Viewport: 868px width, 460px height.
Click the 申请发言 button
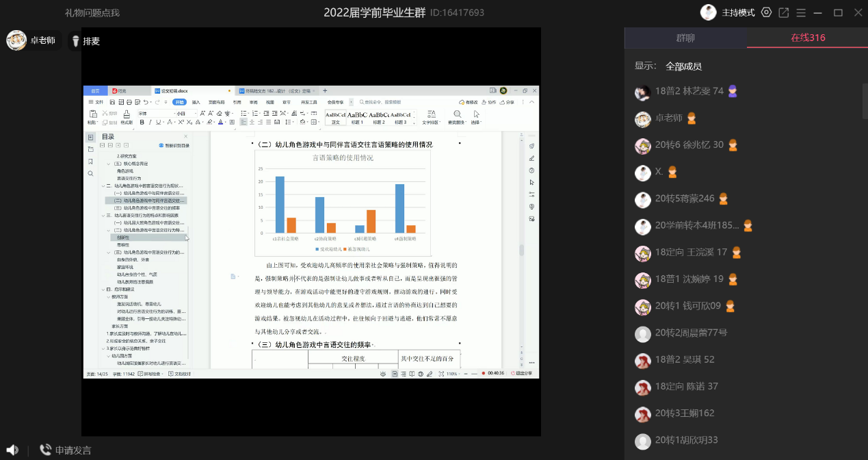[x=73, y=450]
